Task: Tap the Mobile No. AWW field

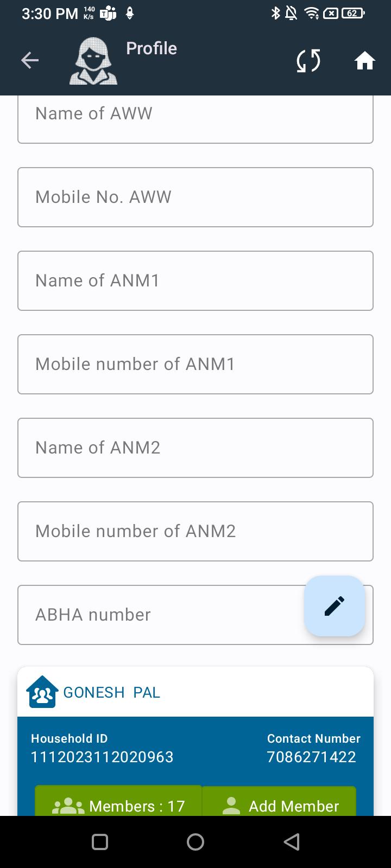Action: 195,197
